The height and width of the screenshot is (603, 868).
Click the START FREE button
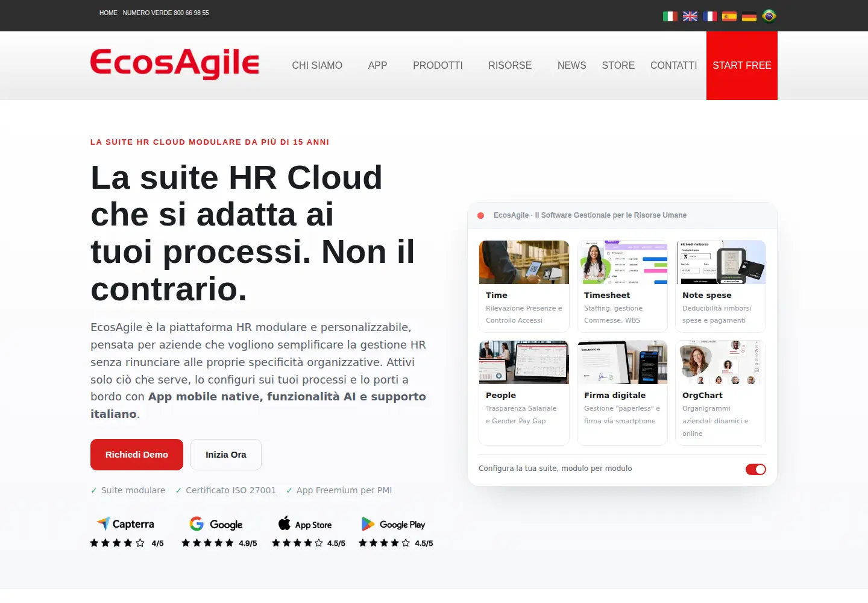coord(742,65)
